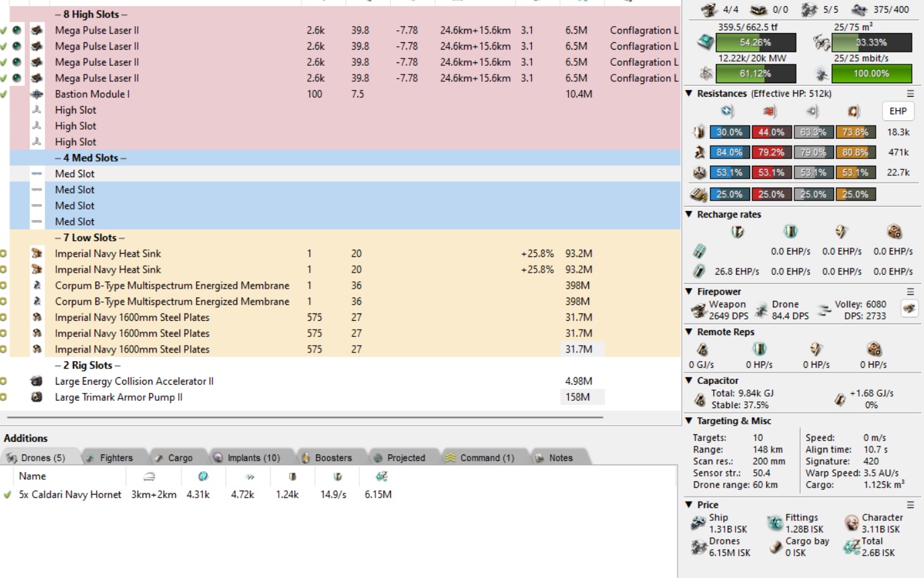This screenshot has height=578, width=924.
Task: Collapse the Remote Reps section
Action: pos(689,332)
